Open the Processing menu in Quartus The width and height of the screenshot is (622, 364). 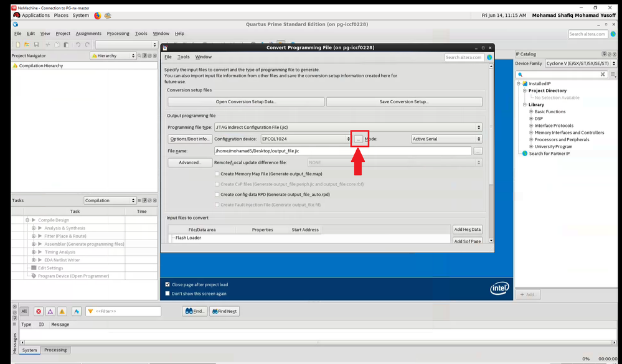pos(118,34)
